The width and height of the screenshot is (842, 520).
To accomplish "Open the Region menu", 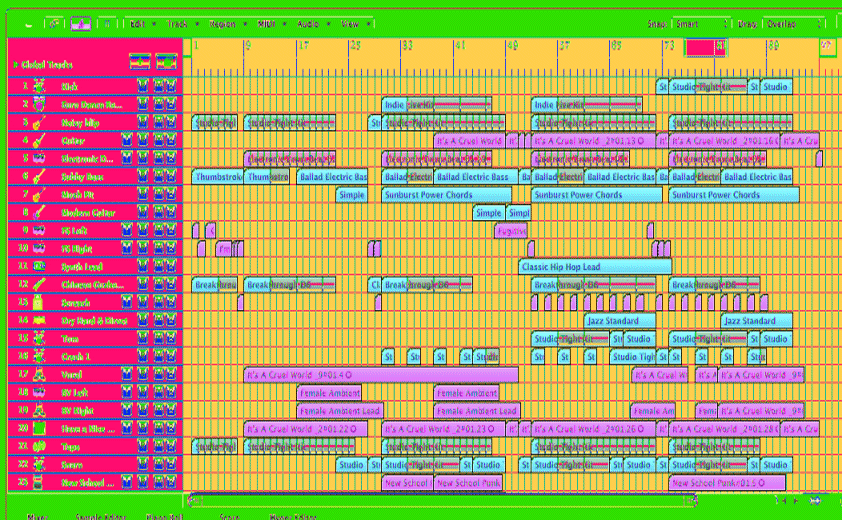I will [x=224, y=23].
